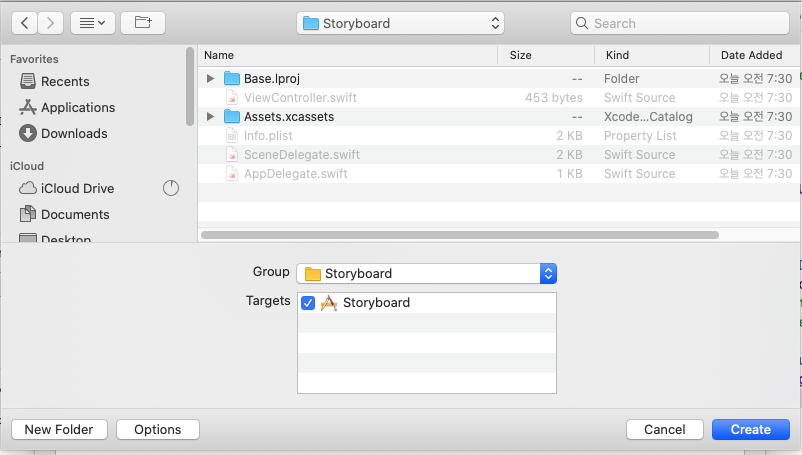Open iCloud Drive in the sidebar

pyautogui.click(x=77, y=189)
